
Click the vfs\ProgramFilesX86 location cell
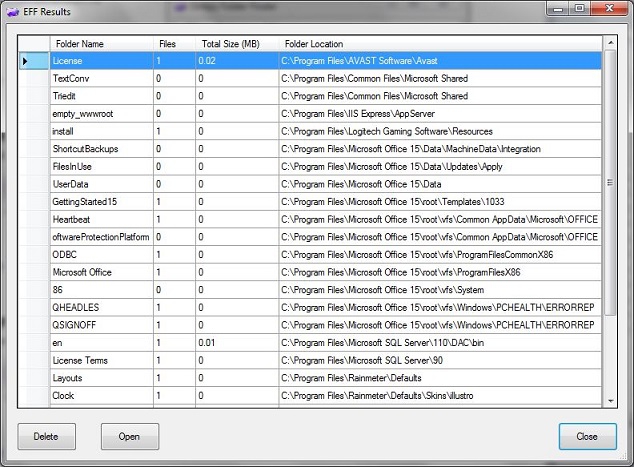(440, 272)
